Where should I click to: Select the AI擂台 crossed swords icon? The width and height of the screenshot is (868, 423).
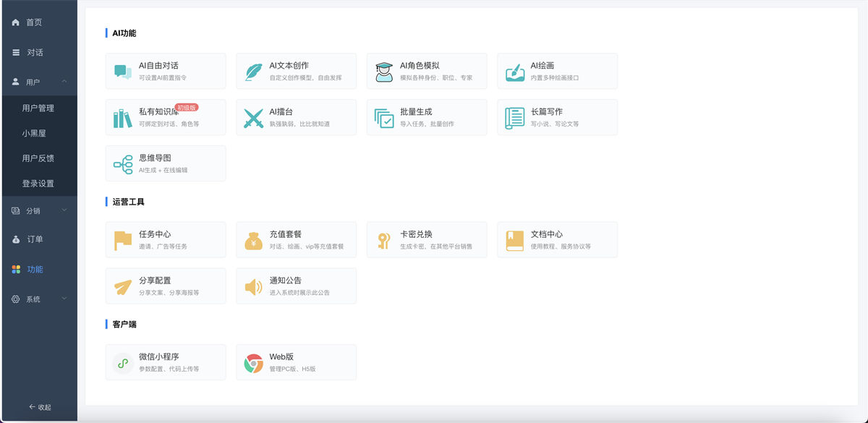tap(252, 116)
